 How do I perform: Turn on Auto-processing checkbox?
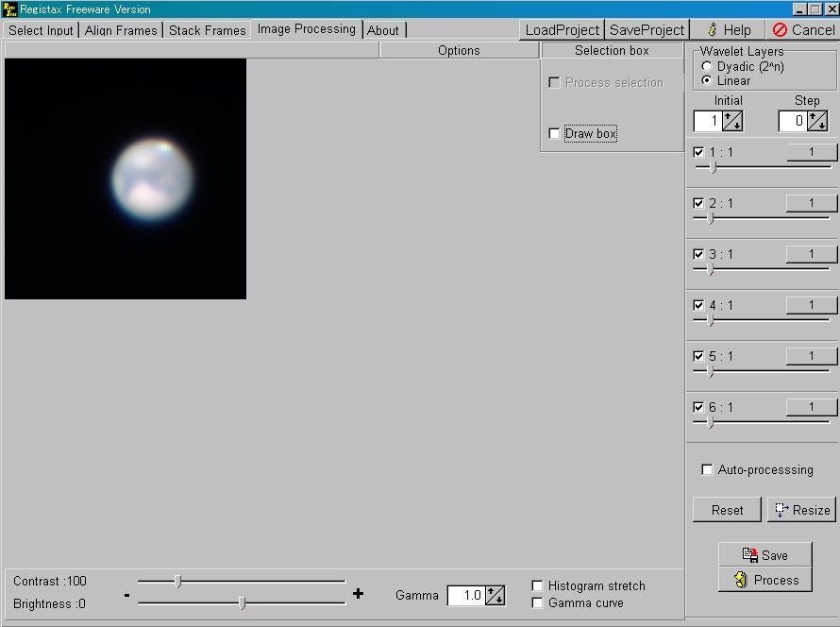click(x=707, y=470)
